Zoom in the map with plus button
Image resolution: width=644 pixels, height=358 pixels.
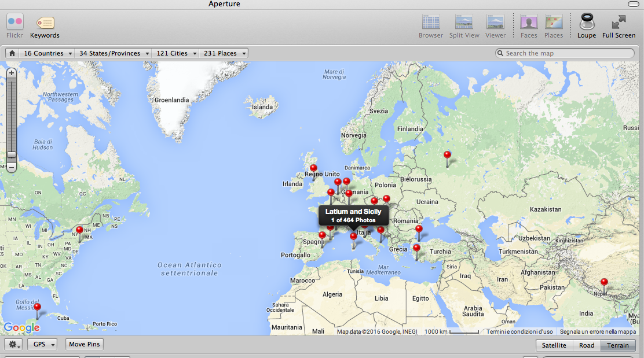12,73
